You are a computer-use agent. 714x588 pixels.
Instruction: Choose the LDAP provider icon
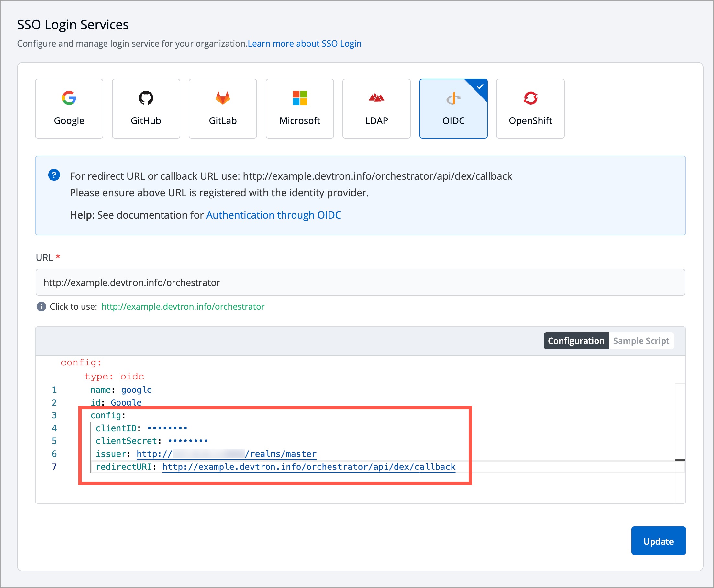pyautogui.click(x=376, y=98)
